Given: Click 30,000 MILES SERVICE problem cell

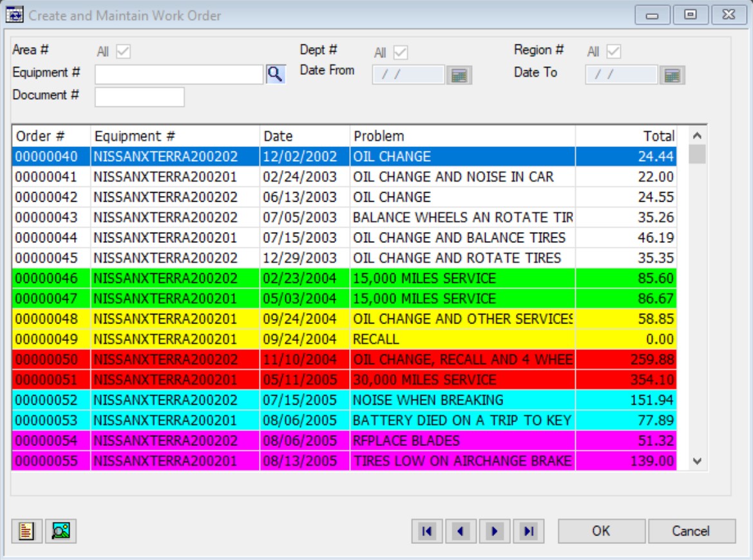Looking at the screenshot, I should coord(462,380).
